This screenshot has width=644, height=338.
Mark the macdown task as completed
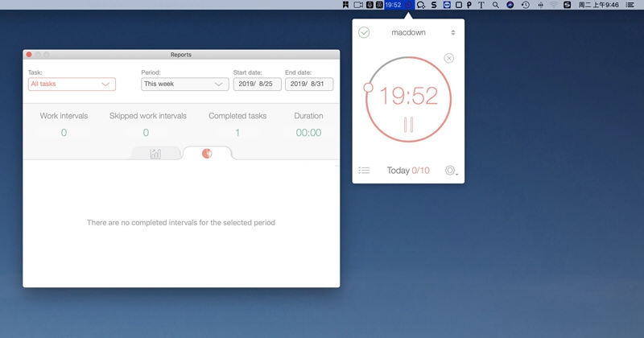click(364, 32)
